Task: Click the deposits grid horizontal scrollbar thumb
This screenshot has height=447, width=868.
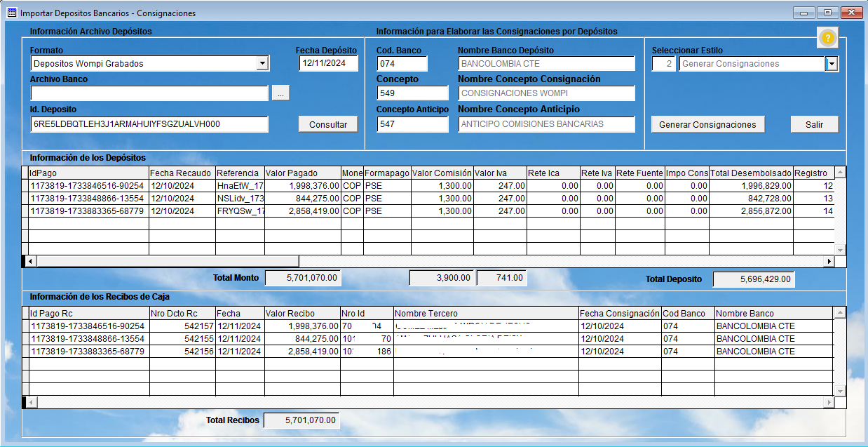Action: 168,261
